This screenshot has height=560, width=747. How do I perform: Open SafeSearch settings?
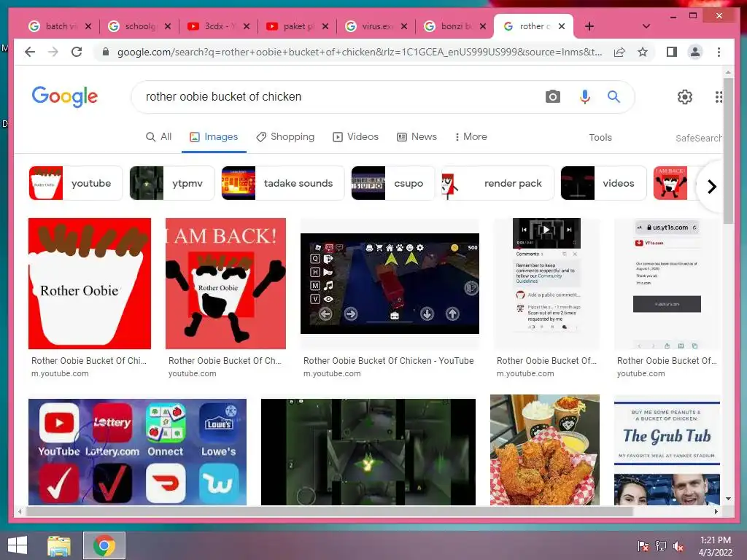point(698,138)
